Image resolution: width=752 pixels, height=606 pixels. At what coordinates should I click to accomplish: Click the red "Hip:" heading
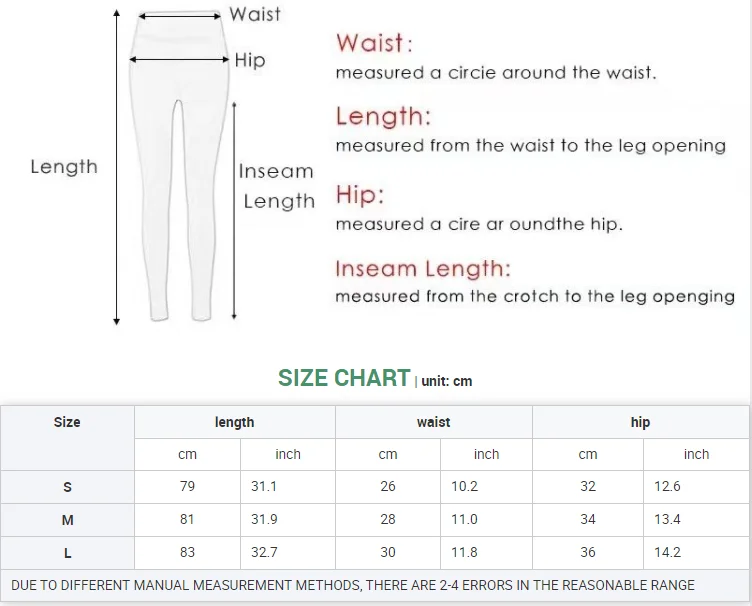click(x=360, y=194)
